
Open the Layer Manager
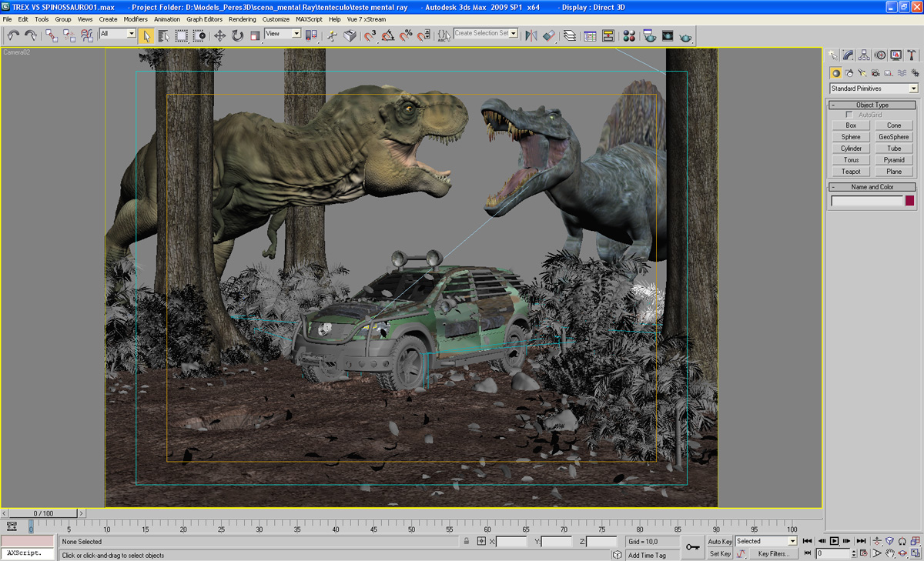(570, 35)
